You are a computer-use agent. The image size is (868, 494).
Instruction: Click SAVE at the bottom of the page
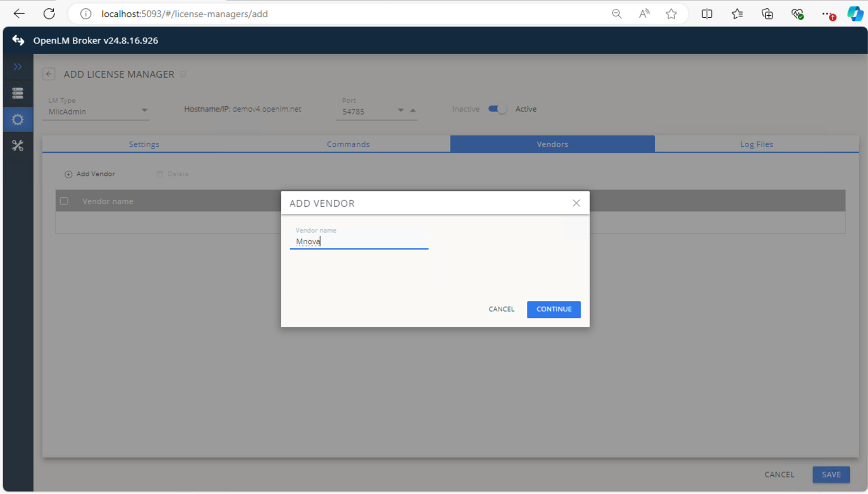(831, 474)
